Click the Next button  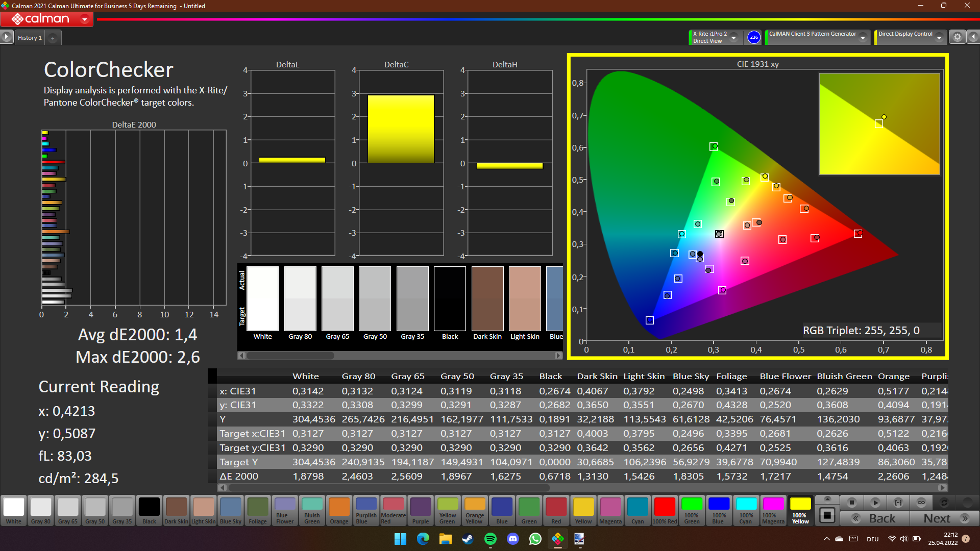[x=944, y=518]
